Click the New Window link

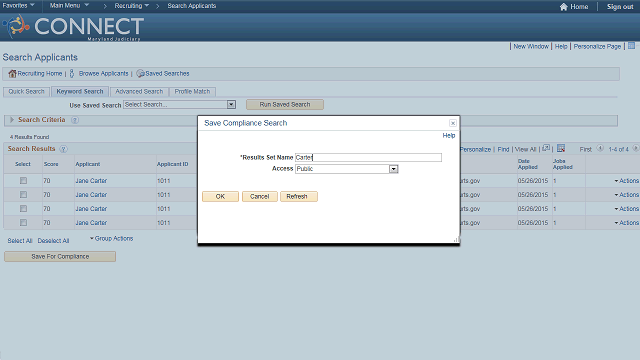(531, 47)
